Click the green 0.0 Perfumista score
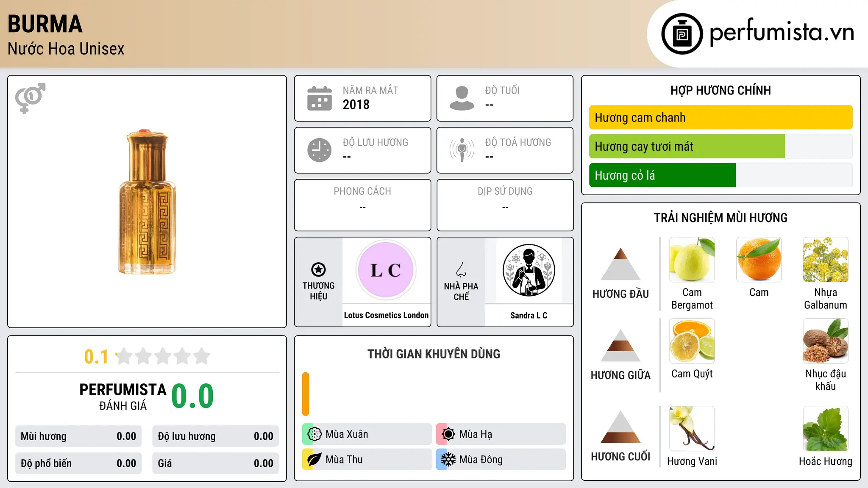This screenshot has width=868, height=488. (x=192, y=396)
